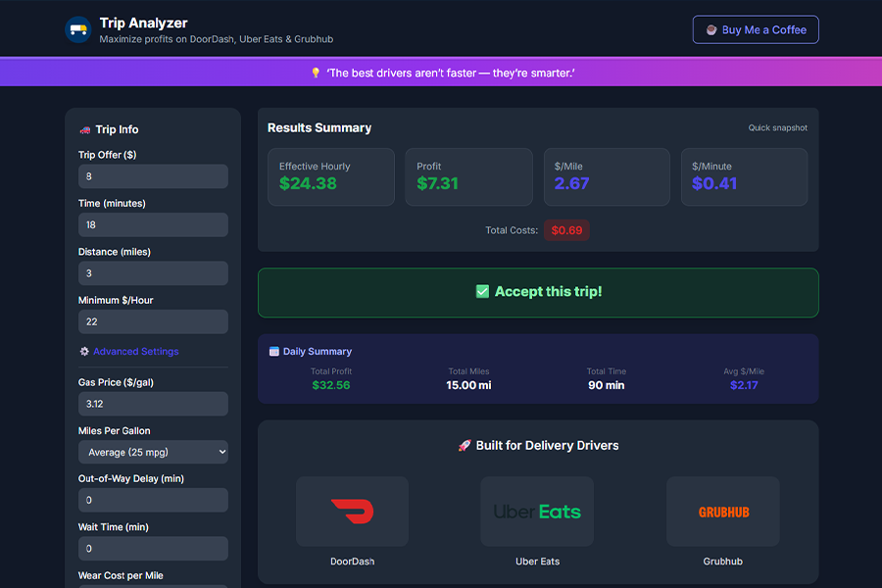The image size is (882, 588).
Task: Click the Trip Analyzer van logo icon
Action: click(x=77, y=29)
